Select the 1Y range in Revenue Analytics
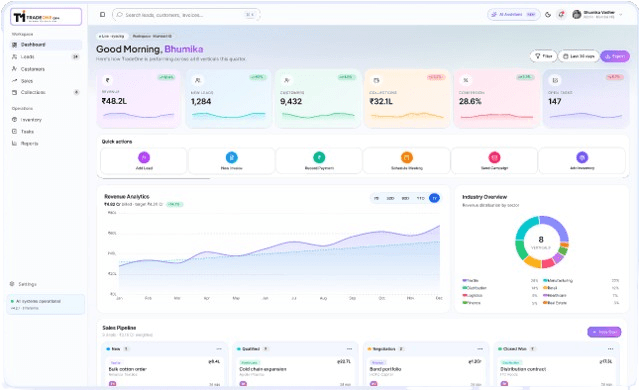Image resolution: width=639 pixels, height=390 pixels. tap(434, 198)
